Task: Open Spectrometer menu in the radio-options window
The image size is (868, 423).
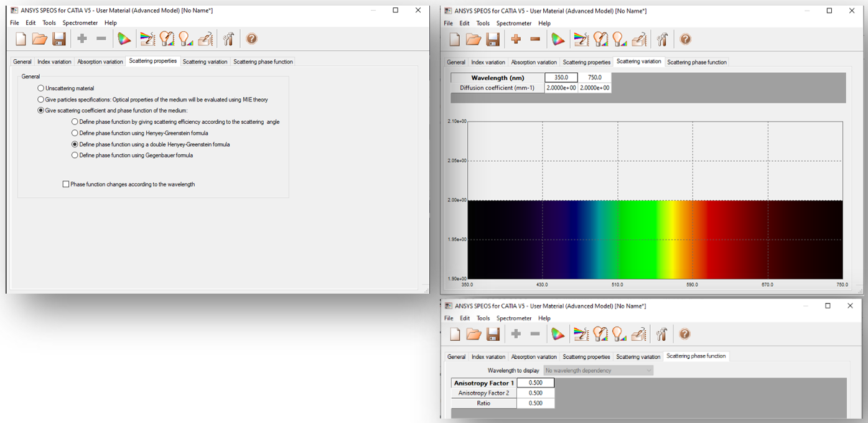Action: point(80,23)
